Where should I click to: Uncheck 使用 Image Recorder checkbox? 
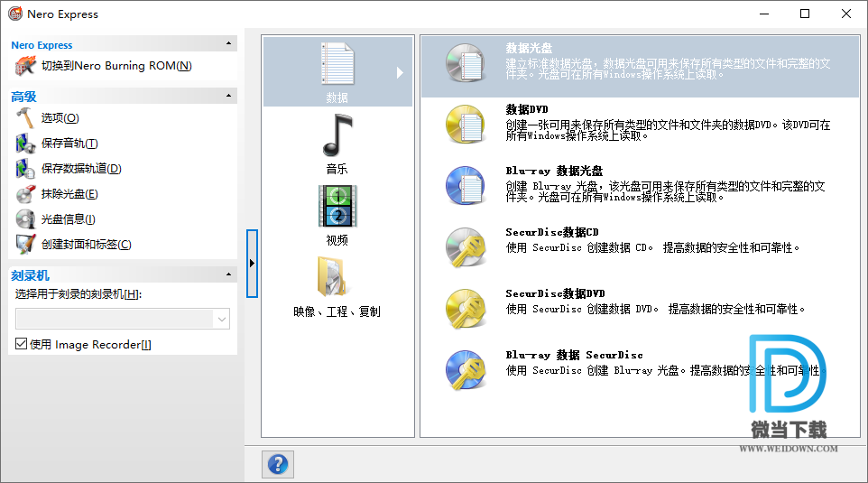(21, 344)
